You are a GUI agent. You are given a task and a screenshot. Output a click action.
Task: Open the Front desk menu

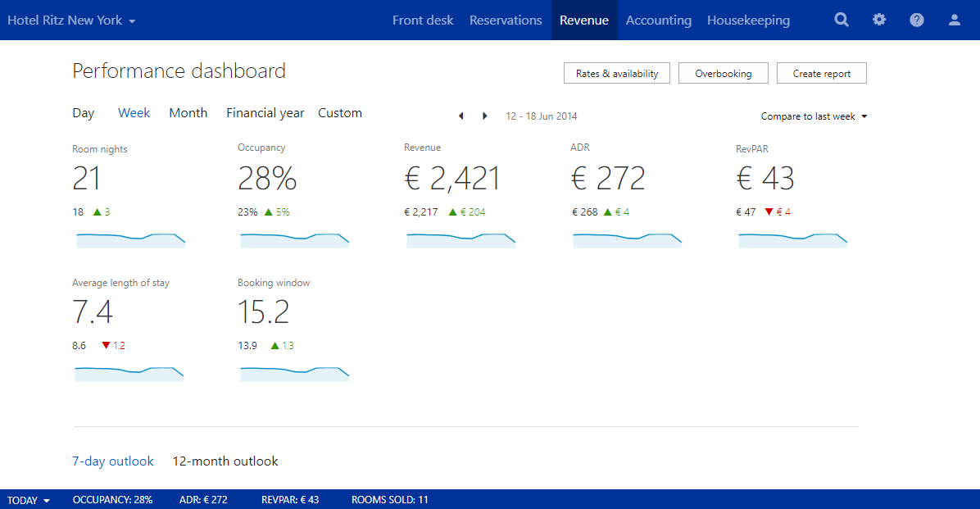(x=423, y=20)
